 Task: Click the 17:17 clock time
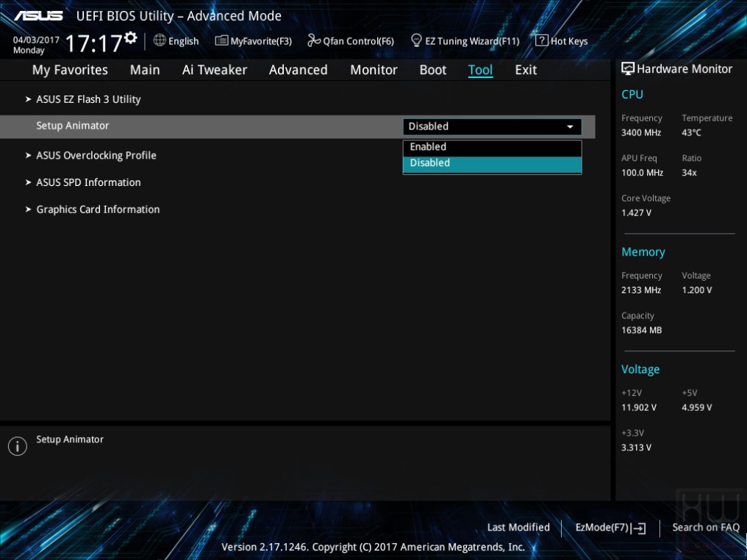coord(94,43)
